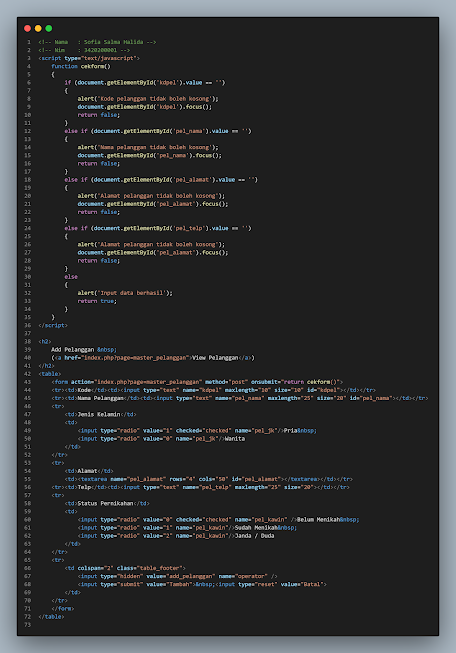Click the "Kode" input row on line 44
The image size is (456, 653).
pyautogui.click(x=214, y=390)
